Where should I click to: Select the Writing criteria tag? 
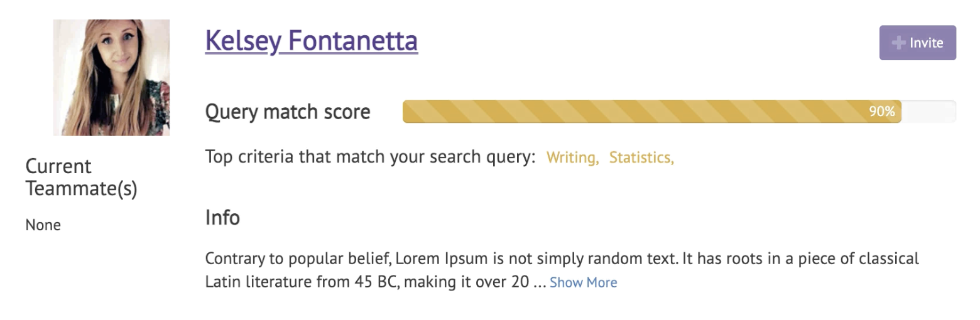(x=572, y=157)
